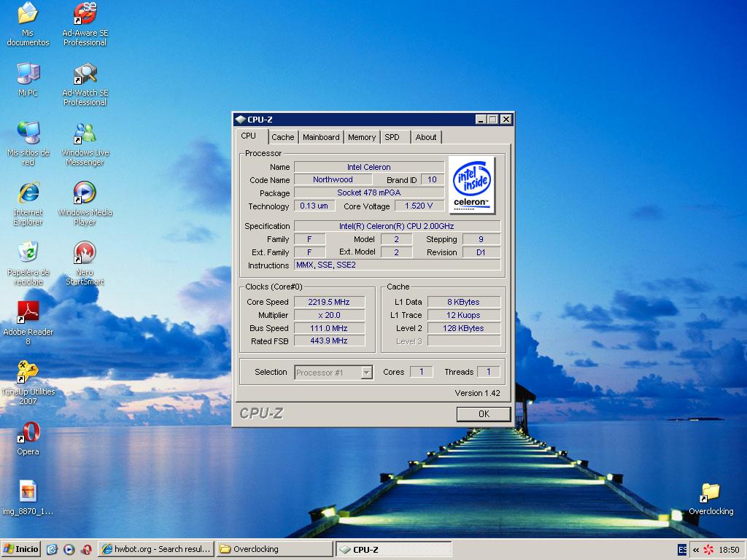
Task: Click the x 20.0 multiplier value
Action: 329,315
